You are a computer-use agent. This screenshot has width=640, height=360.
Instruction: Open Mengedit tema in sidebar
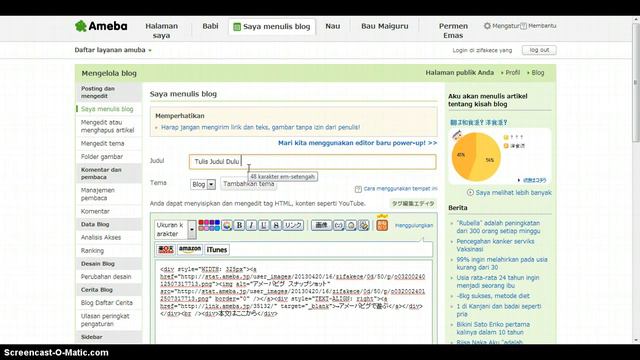[102, 143]
